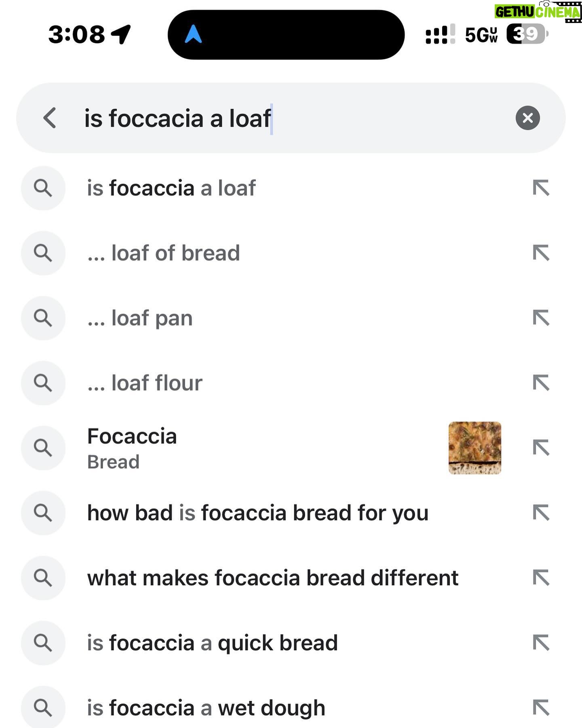582x728 pixels.
Task: Tap the blue navigation arrow in Dynamic Island
Action: click(193, 34)
